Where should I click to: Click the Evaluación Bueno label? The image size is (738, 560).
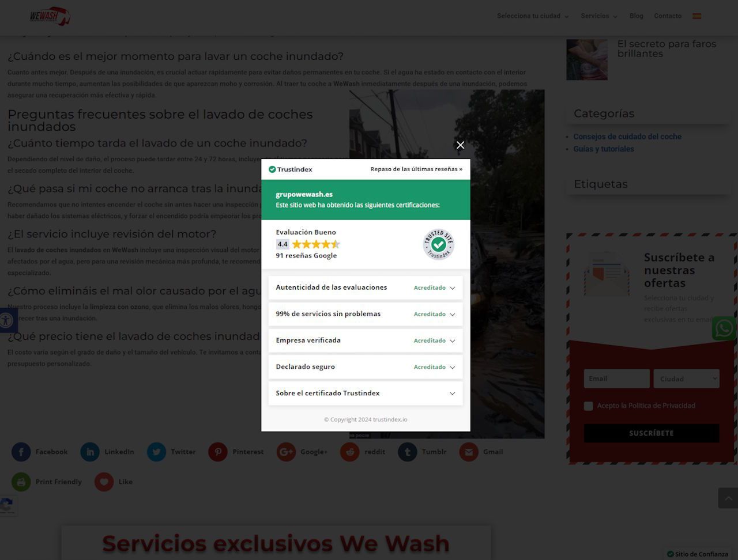click(306, 232)
